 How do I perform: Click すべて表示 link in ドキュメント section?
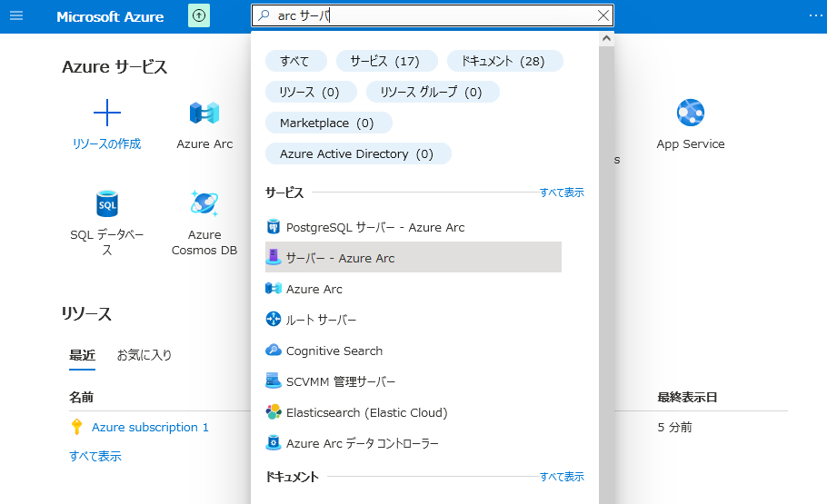[562, 477]
